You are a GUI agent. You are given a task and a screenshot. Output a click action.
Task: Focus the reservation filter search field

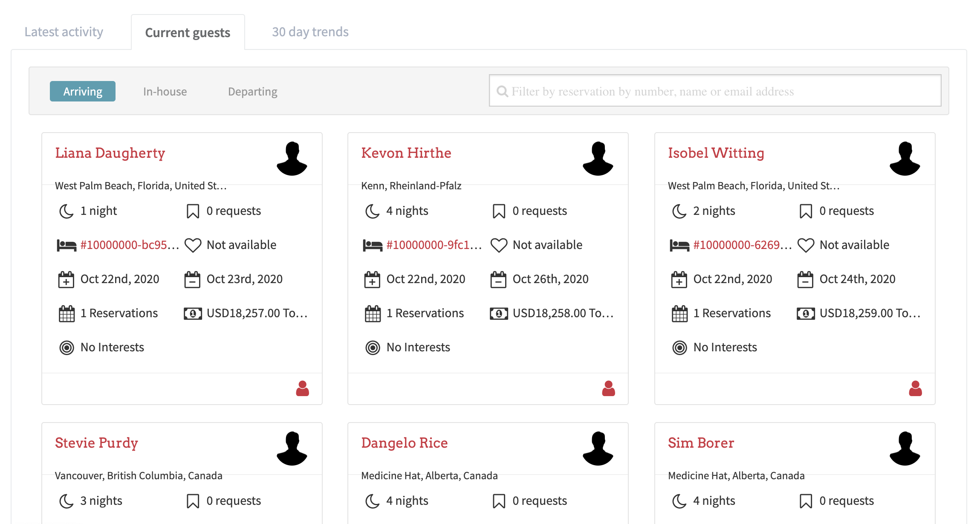715,90
